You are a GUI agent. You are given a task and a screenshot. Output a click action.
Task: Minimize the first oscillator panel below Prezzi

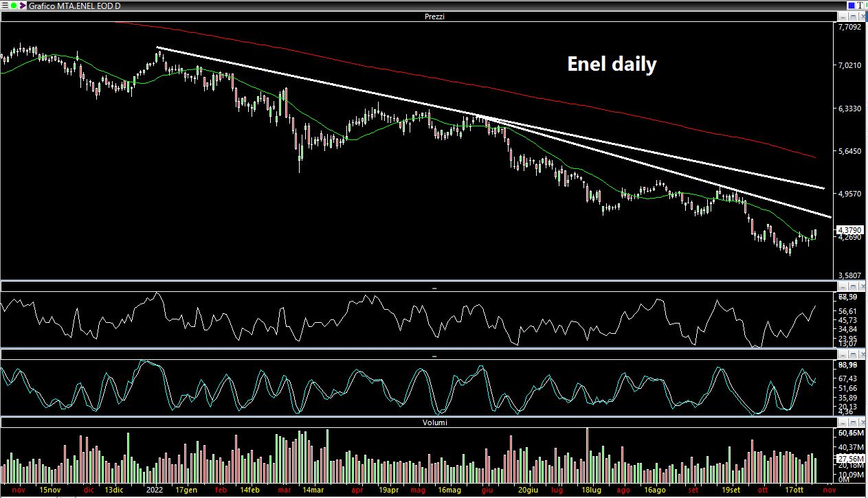coord(843,286)
